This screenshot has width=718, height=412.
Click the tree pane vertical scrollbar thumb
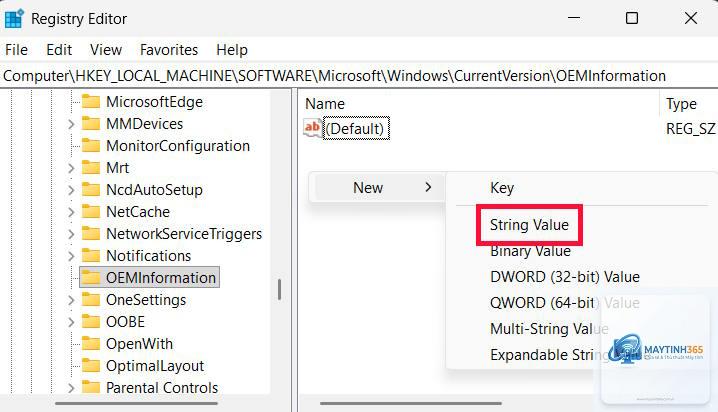(279, 289)
